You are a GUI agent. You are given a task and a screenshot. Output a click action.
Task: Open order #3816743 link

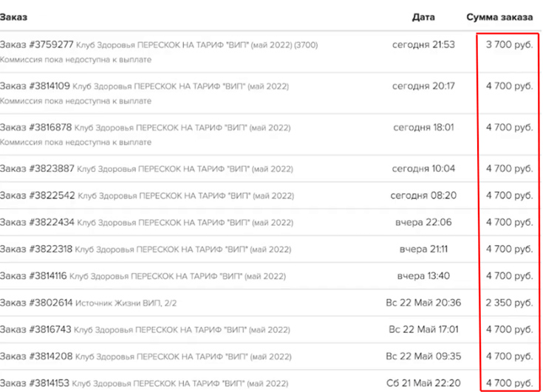(35, 329)
